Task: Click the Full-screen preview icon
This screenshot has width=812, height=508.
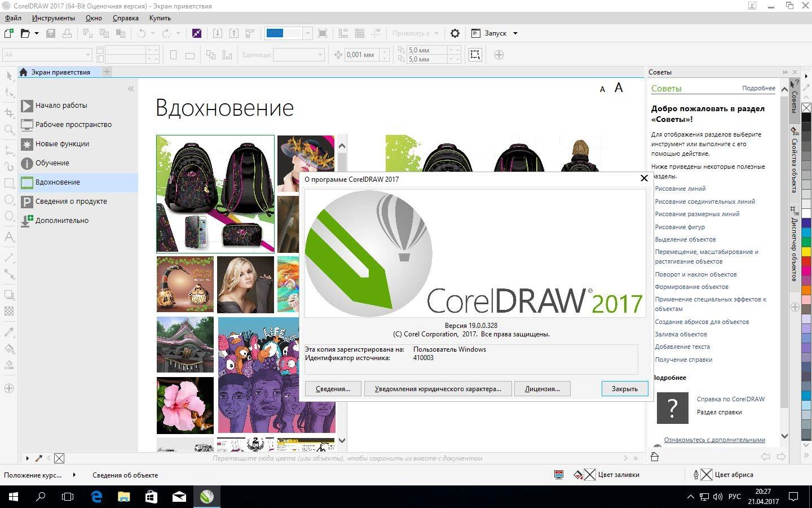Action: pyautogui.click(x=323, y=33)
